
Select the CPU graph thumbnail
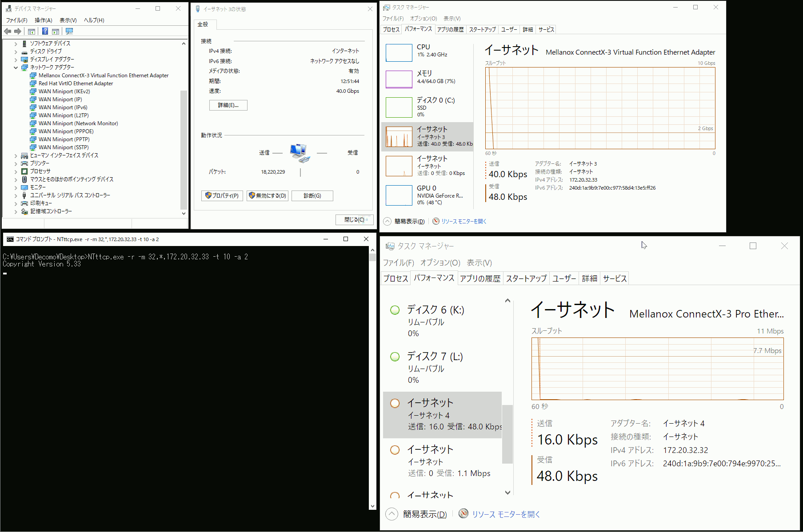pos(399,53)
